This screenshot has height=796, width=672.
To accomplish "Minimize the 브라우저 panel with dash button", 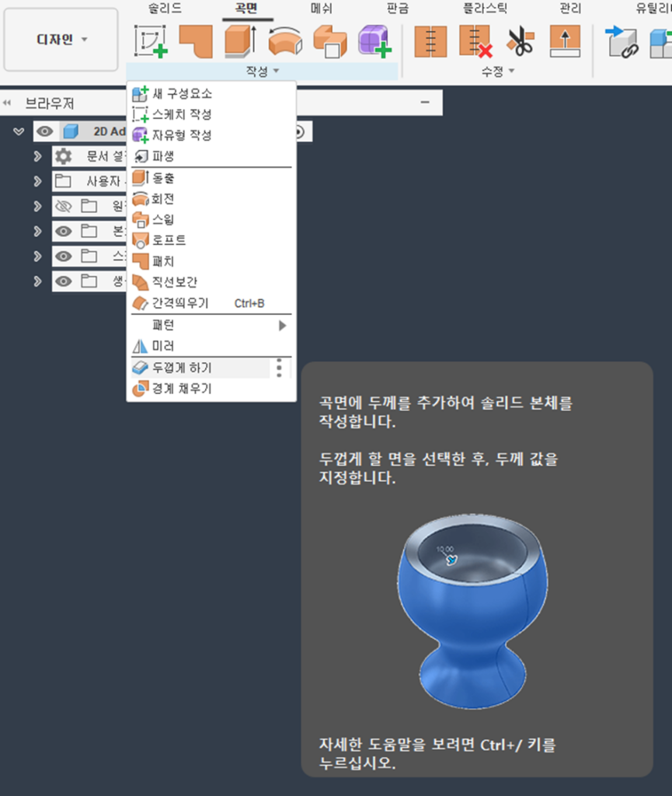I will click(x=424, y=103).
